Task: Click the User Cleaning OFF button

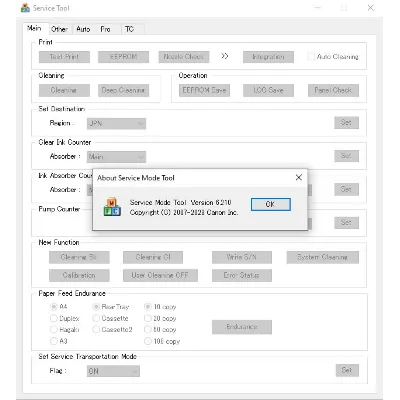Action: click(160, 275)
